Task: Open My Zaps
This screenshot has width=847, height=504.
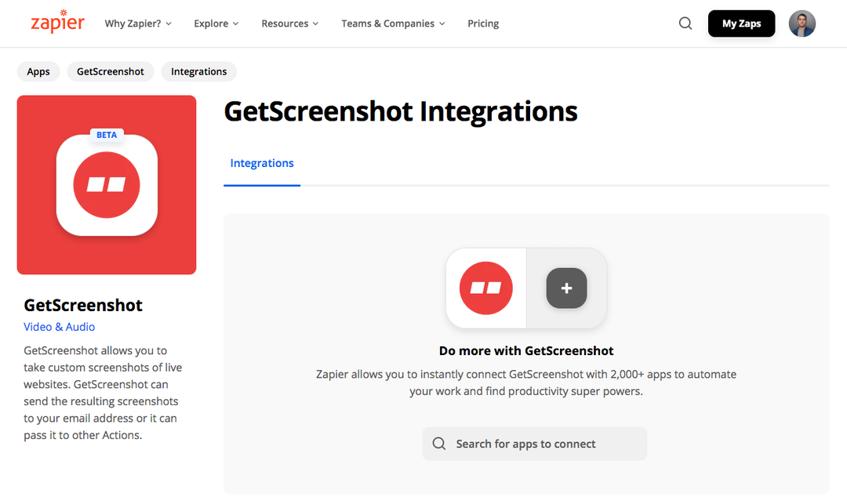Action: [741, 24]
